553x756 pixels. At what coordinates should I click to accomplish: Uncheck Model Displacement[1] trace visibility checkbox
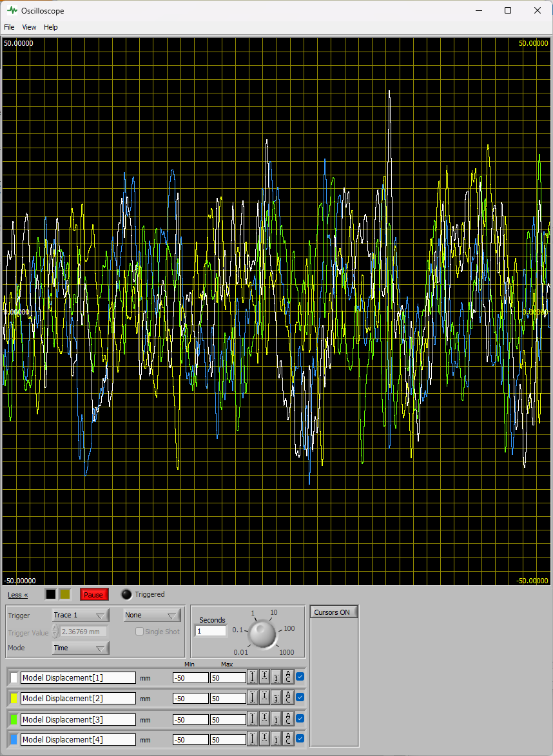click(x=300, y=677)
